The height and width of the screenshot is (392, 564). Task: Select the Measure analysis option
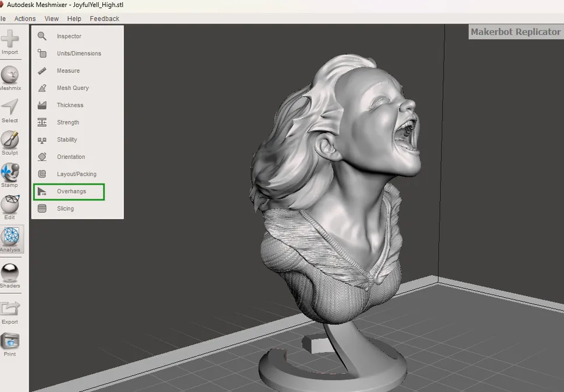(69, 70)
